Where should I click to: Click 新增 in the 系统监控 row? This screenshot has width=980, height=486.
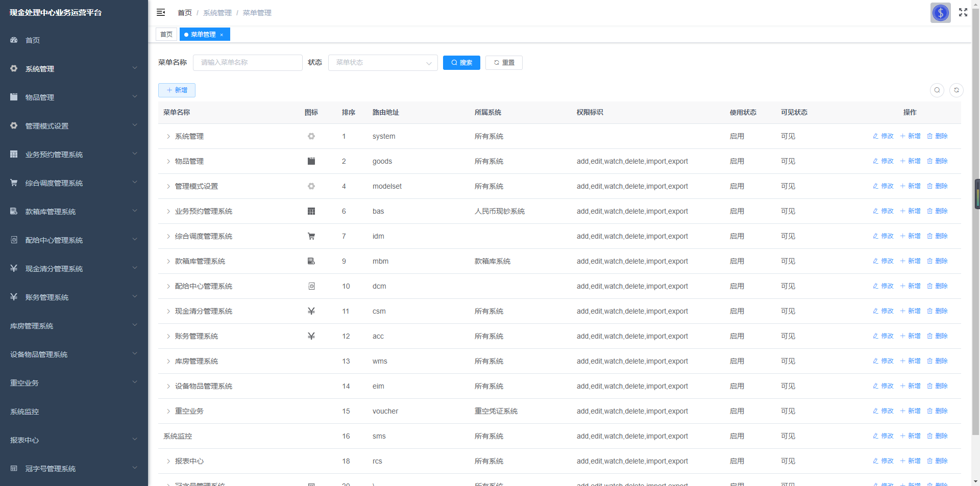[x=910, y=436]
